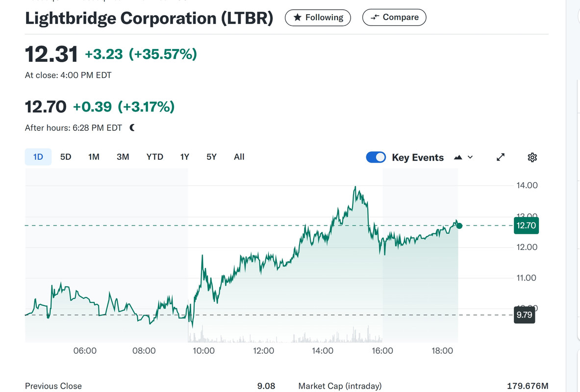Switch chart to 3M range

pos(123,157)
